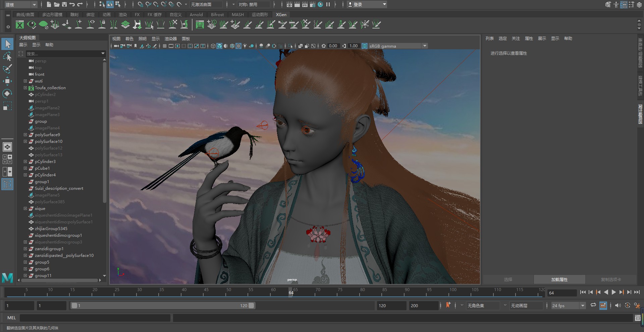Activate the Scale tool in the toolbox
Screen dimensions: 644x332
tap(7, 106)
